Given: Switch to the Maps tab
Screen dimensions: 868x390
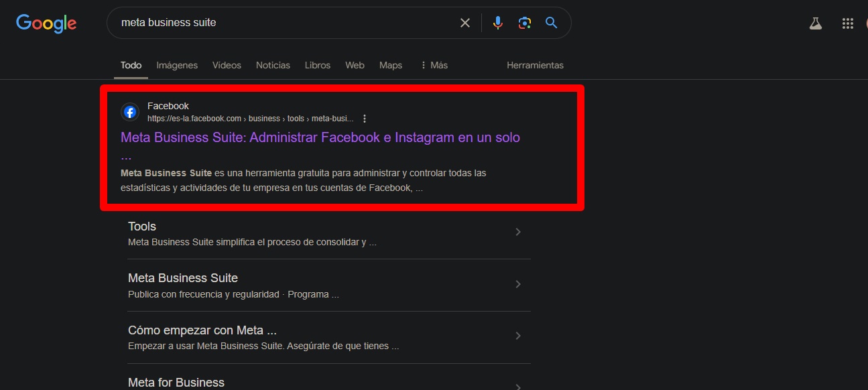Looking at the screenshot, I should click(391, 65).
